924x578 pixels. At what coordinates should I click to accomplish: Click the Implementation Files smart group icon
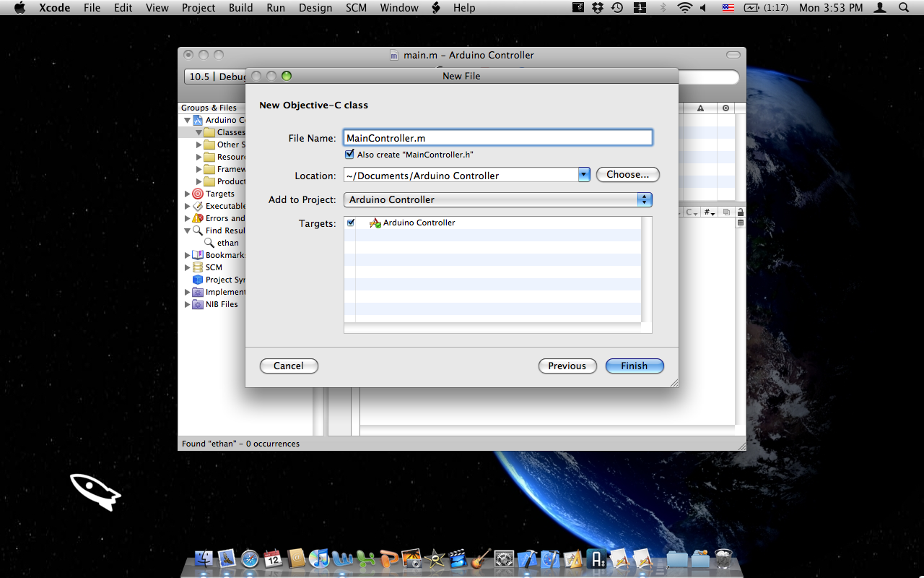tap(197, 292)
